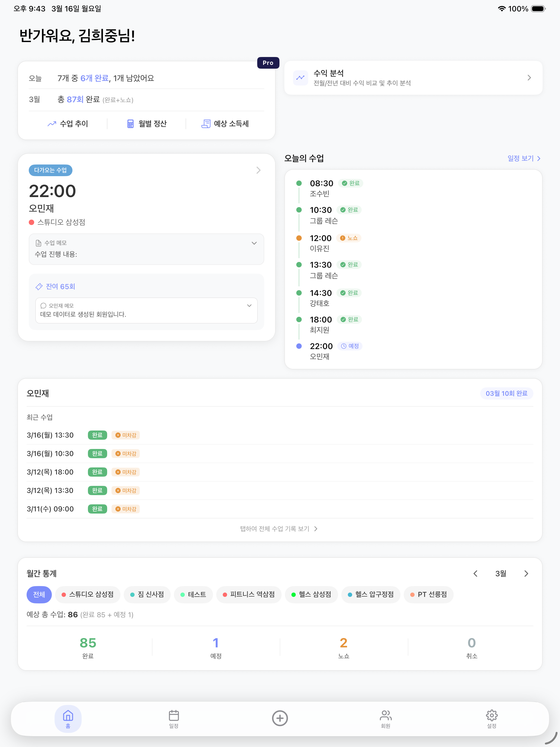The image size is (560, 747).
Task: Open 수업 추이 trend chart
Action: tap(68, 124)
